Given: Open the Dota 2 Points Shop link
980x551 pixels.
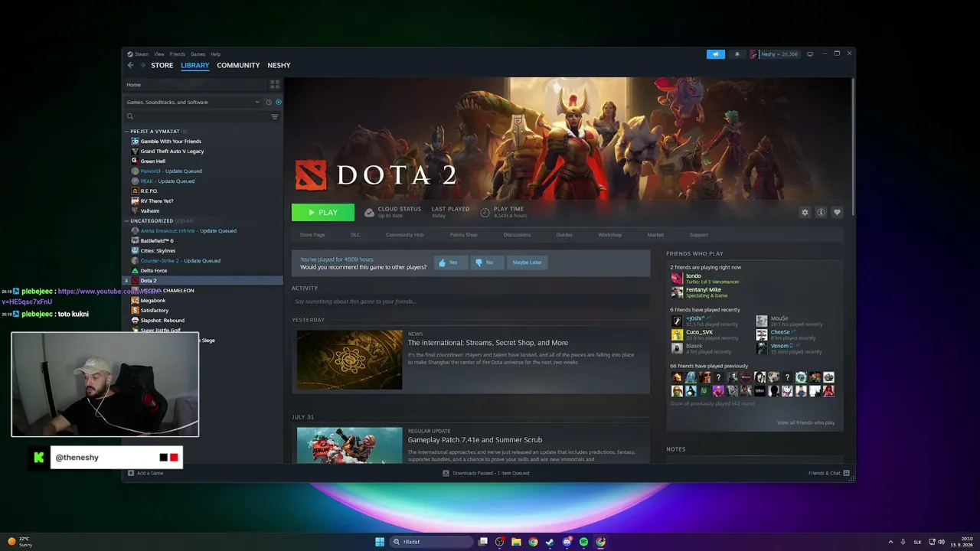Looking at the screenshot, I should click(x=464, y=235).
